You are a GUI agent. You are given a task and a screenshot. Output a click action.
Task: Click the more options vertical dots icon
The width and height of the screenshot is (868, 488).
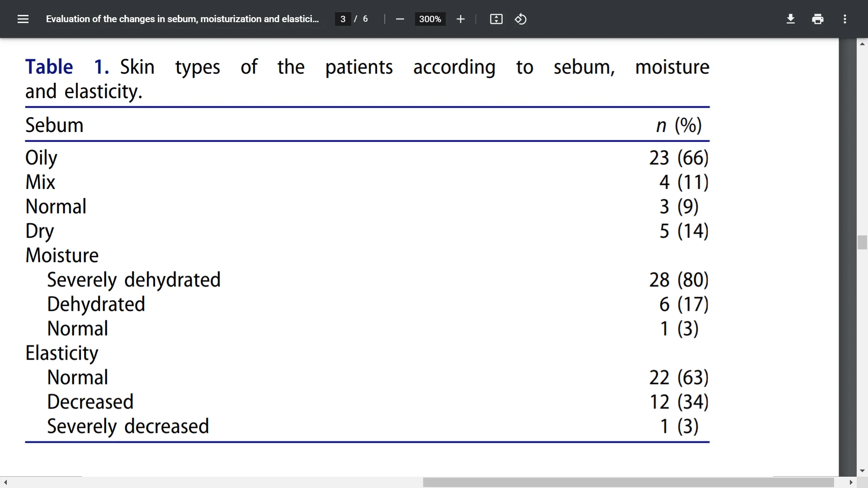point(845,19)
